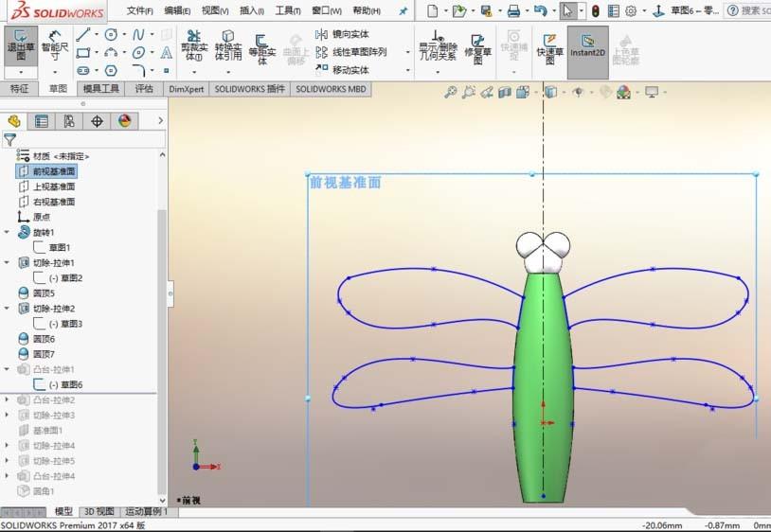Switch to the SOLIDWORKS MBD tab
This screenshot has height=532, width=771.
(x=331, y=89)
